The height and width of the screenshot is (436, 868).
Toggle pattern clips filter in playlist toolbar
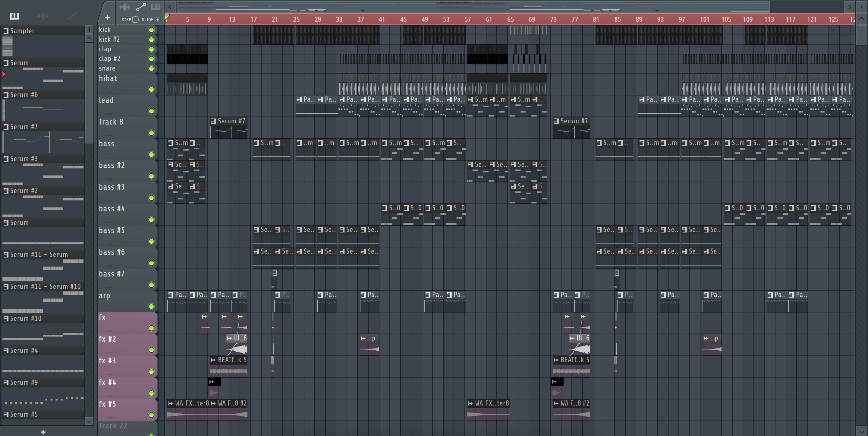pyautogui.click(x=156, y=7)
